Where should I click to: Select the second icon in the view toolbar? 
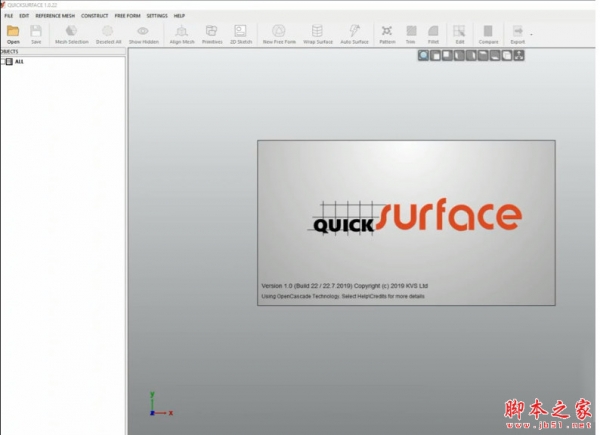point(435,55)
